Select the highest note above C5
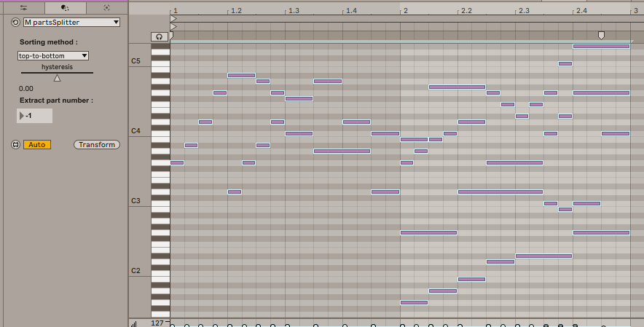The height and width of the screenshot is (327, 644). (601, 47)
